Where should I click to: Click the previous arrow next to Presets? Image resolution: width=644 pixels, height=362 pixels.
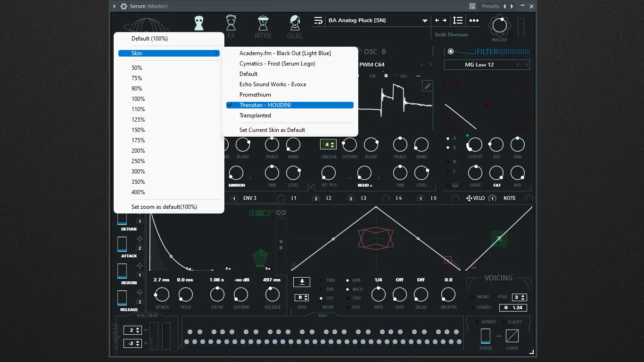click(x=505, y=6)
